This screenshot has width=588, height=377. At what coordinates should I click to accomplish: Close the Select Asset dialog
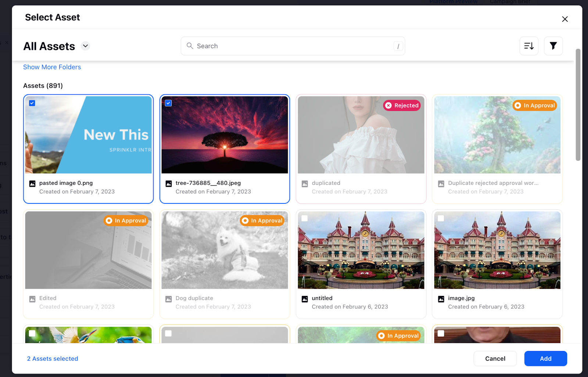pos(565,19)
